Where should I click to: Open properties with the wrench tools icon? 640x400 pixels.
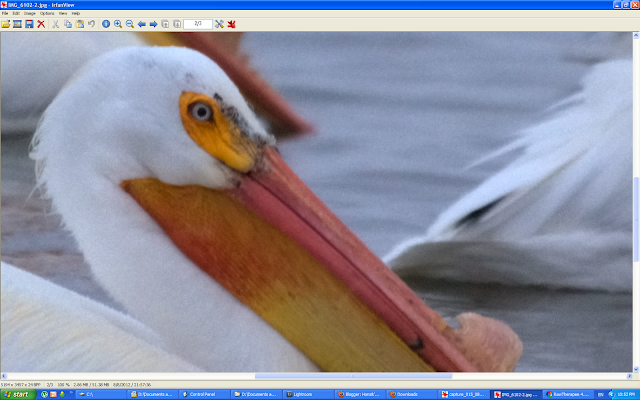(x=219, y=24)
